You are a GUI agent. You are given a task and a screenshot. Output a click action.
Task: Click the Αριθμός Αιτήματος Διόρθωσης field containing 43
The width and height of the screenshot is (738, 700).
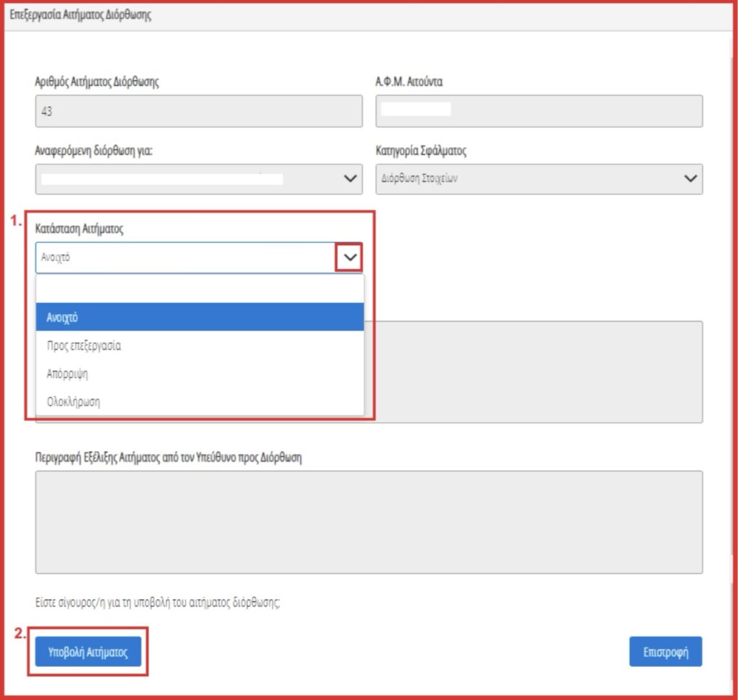(198, 112)
